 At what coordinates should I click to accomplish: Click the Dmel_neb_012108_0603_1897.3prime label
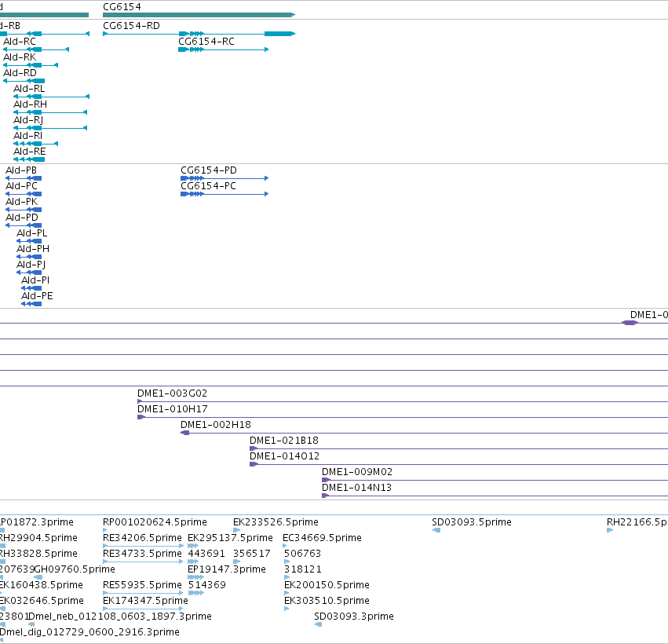120,617
